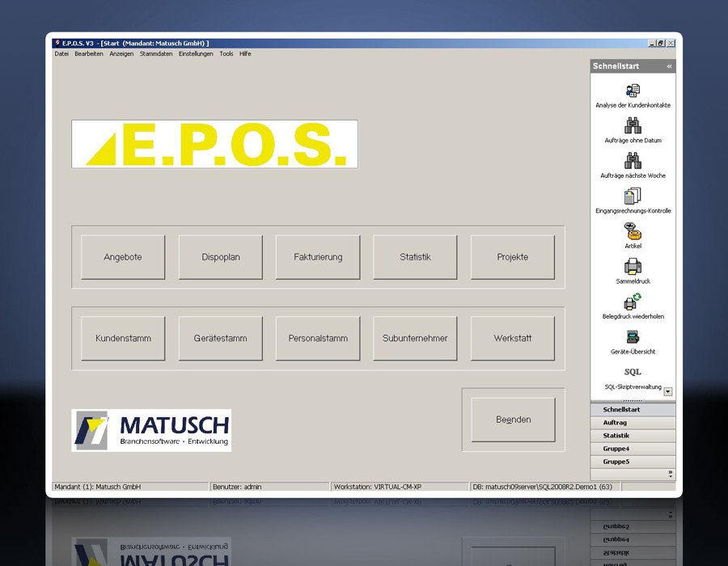
Task: Click the Mandant (1): Matusch GmbH status entry
Action: coord(130,487)
